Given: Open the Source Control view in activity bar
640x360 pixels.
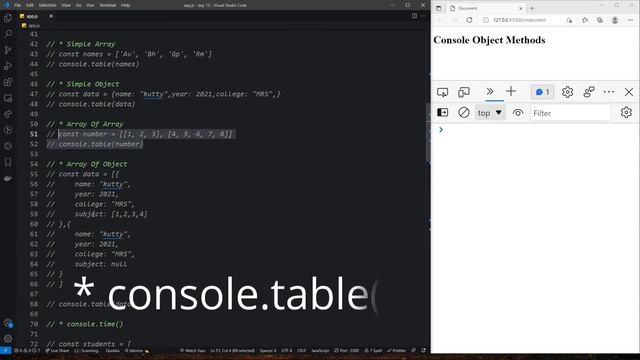Looking at the screenshot, I should tap(8, 50).
